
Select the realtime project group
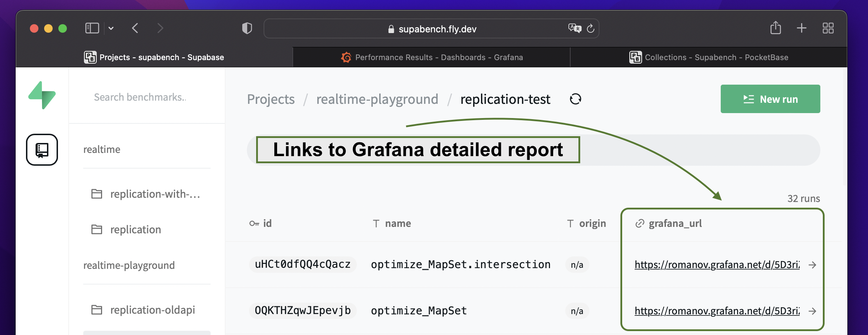click(102, 149)
